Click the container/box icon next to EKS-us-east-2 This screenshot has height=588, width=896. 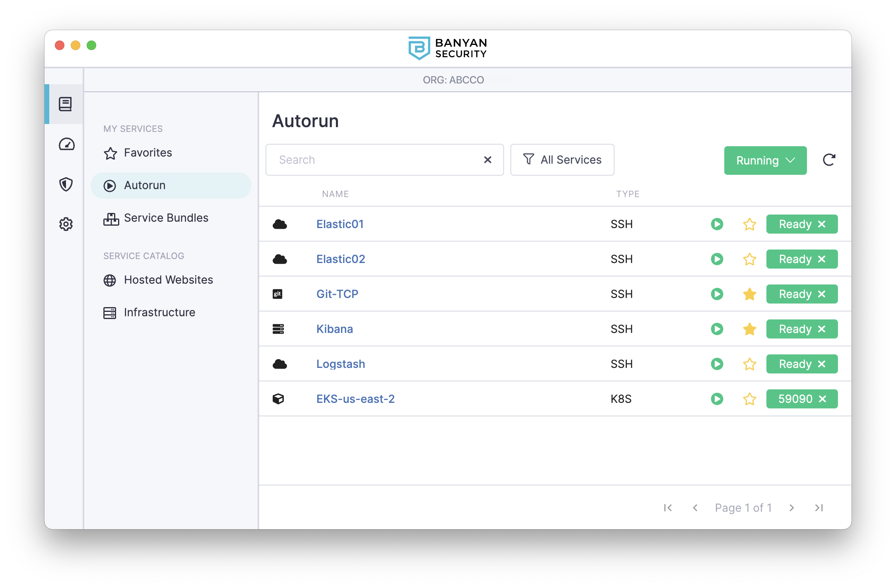277,399
